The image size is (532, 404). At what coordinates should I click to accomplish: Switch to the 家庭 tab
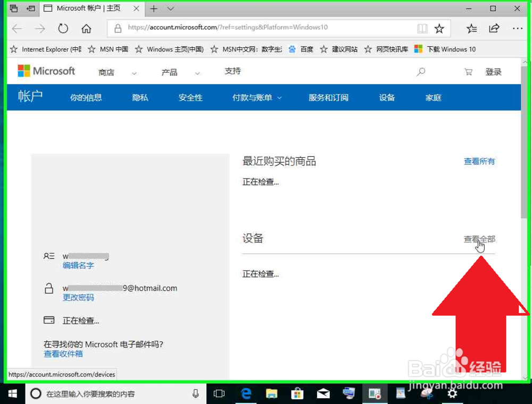[433, 98]
